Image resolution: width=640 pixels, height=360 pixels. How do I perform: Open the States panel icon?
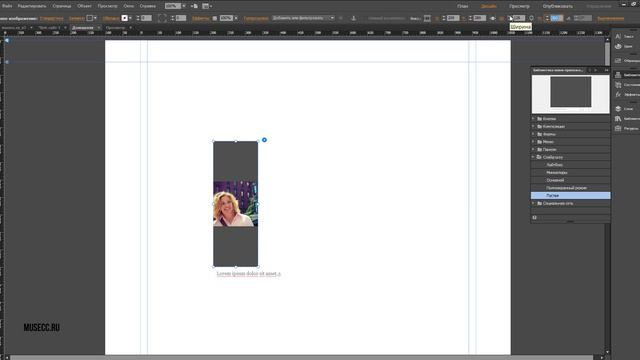pos(618,85)
